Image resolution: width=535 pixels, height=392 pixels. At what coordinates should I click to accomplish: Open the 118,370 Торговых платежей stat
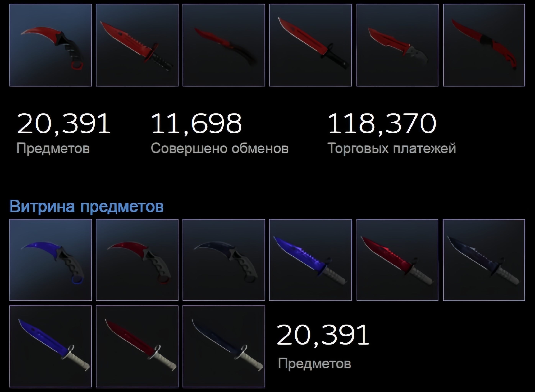[x=392, y=133]
